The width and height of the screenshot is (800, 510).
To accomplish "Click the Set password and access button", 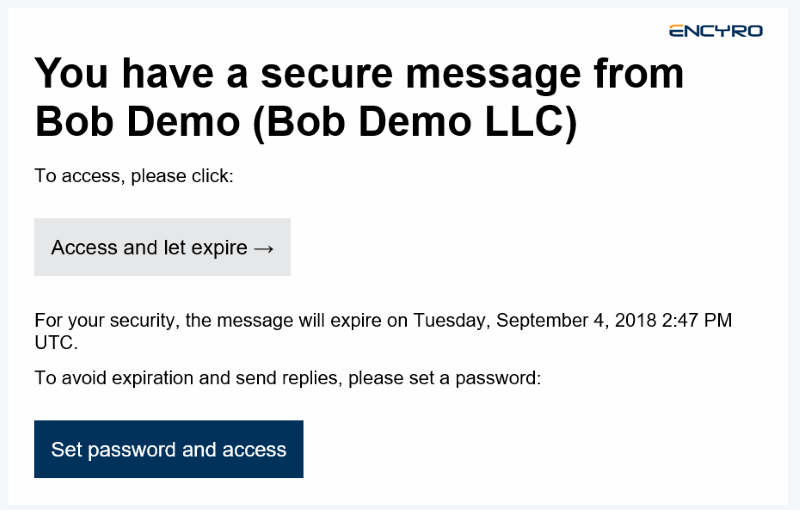I will [x=169, y=449].
